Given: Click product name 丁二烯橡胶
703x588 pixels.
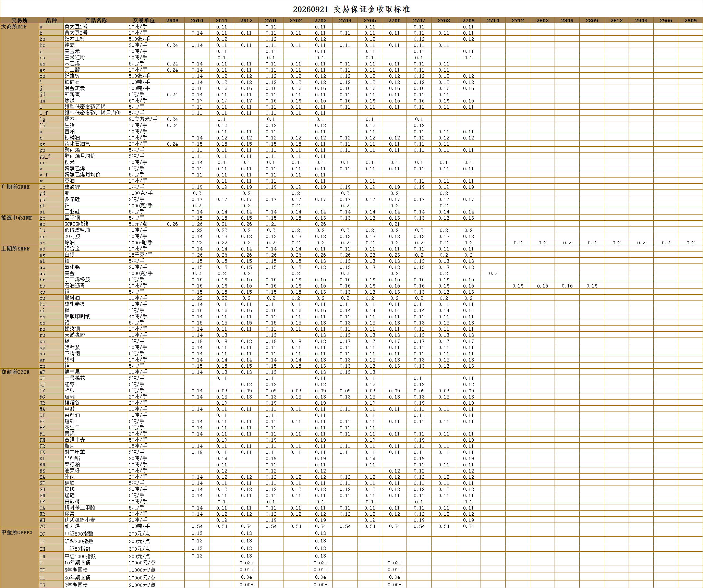Looking at the screenshot, I should point(77,280).
